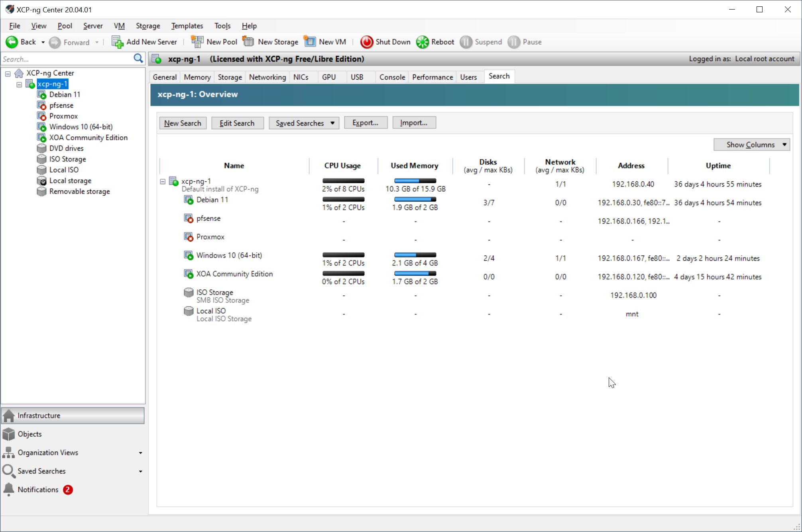Open the Templates menu
This screenshot has width=802, height=532.
click(187, 26)
